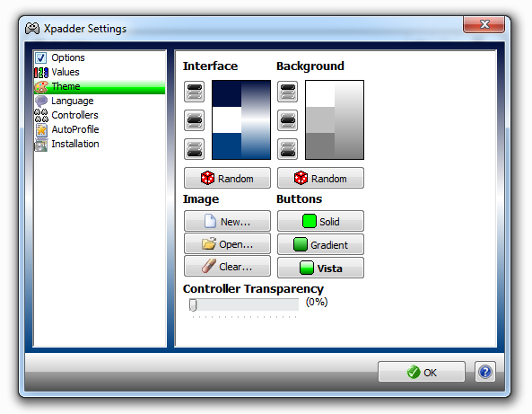Choose the Gradient button style
Viewport: 532px width, 414px height.
[320, 244]
